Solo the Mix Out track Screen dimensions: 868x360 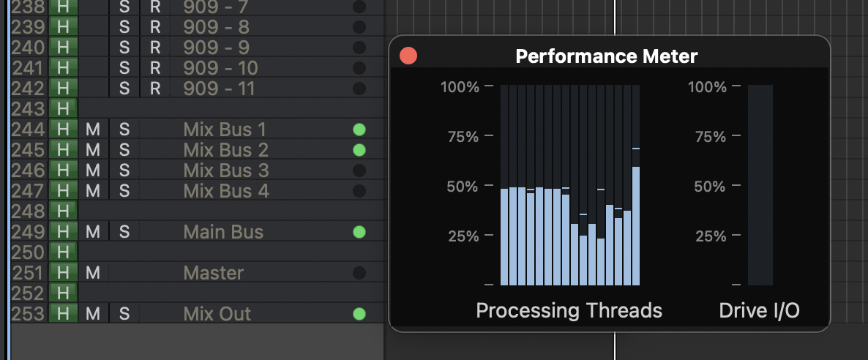pos(124,314)
